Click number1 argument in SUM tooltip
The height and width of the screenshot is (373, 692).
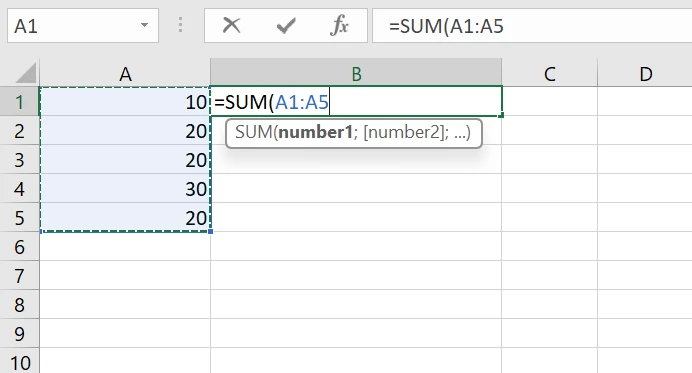click(316, 132)
